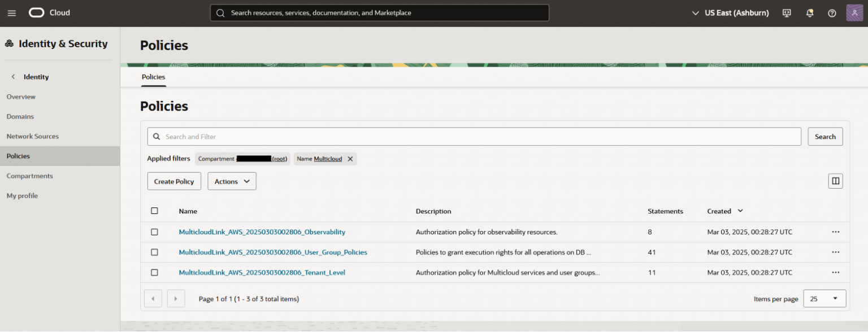Screen dimensions: 868x332
Task: Go back using the arrow beside Identity
Action: (13, 77)
